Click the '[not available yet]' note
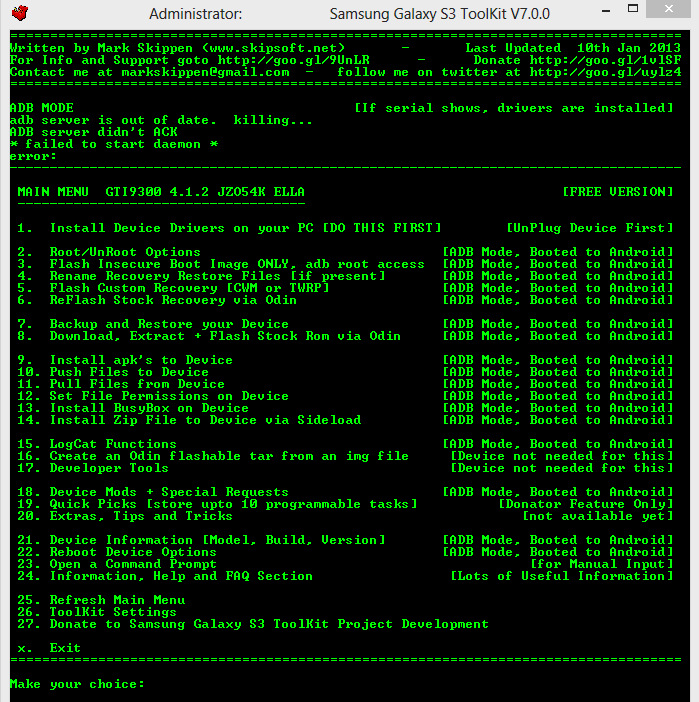Screen dimensions: 699x702 (598, 517)
